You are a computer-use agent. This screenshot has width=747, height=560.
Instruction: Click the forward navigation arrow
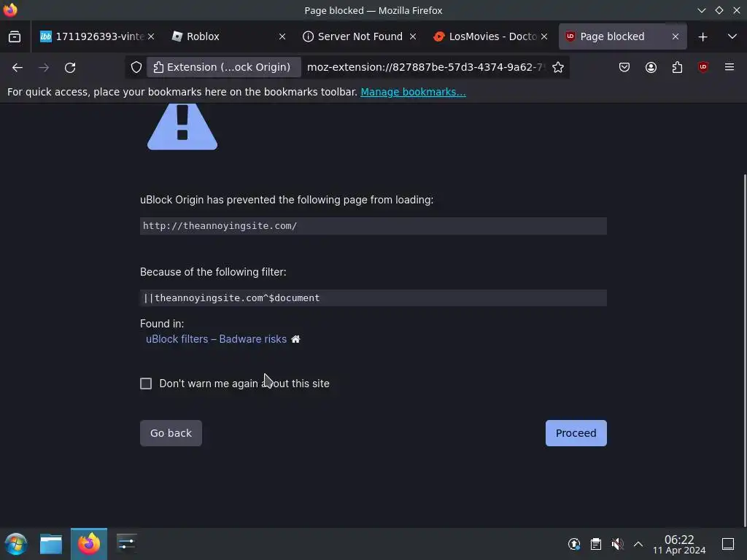click(44, 68)
